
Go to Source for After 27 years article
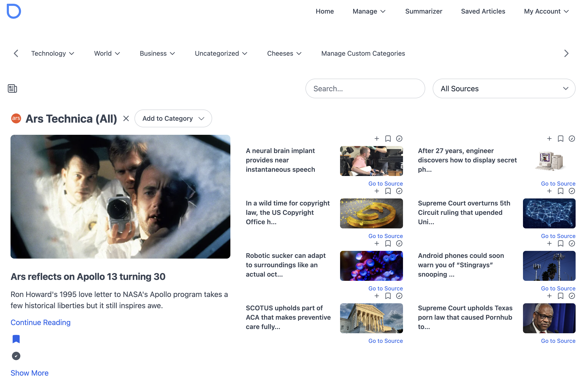(558, 184)
